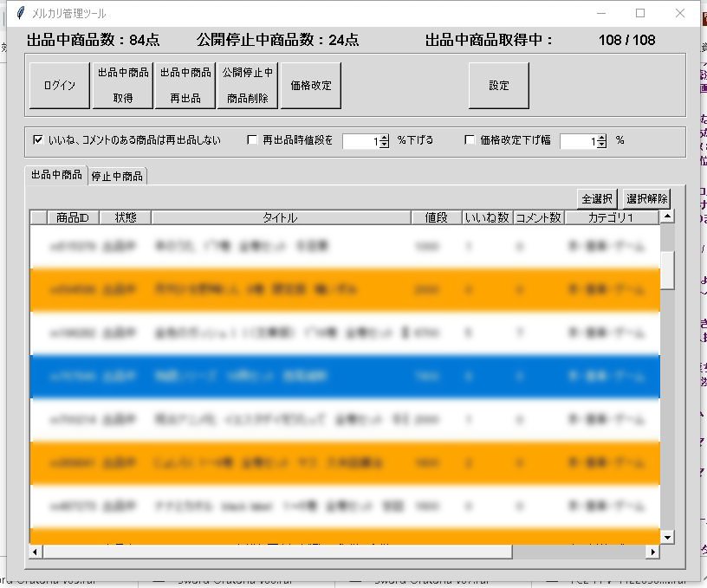Image resolution: width=707 pixels, height=588 pixels.
Task: Increase the 価格改定下げ幅 percent spinner
Action: click(602, 139)
